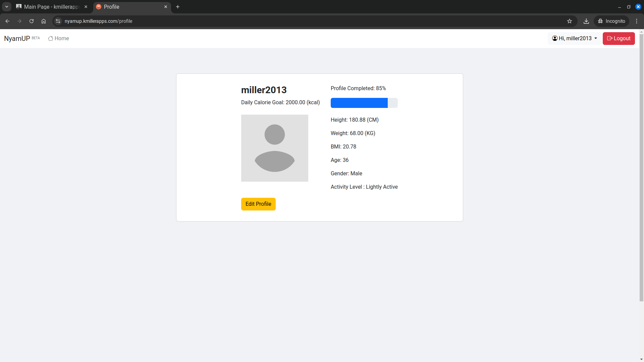Screen dimensions: 644x362
Task: Restore down the browser window
Action: tap(629, 7)
